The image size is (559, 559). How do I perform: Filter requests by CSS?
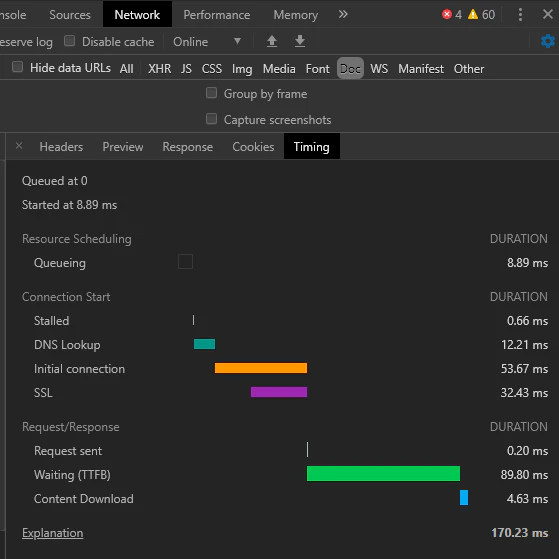[212, 68]
